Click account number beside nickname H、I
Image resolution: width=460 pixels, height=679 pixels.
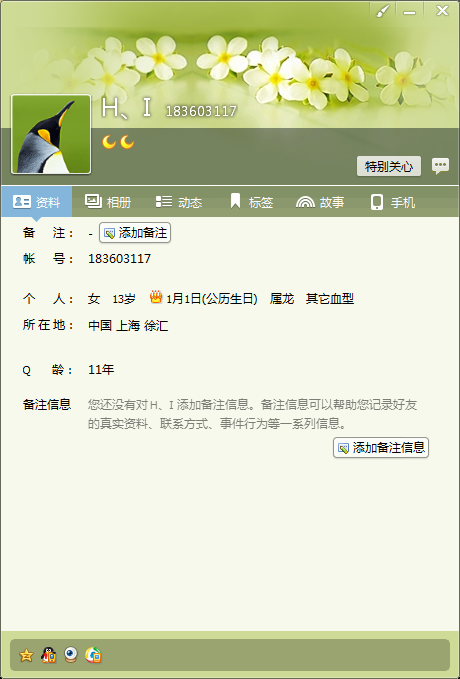(x=201, y=111)
